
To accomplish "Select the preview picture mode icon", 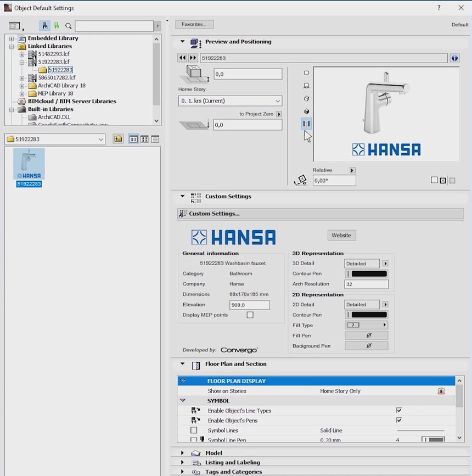I will click(x=306, y=124).
